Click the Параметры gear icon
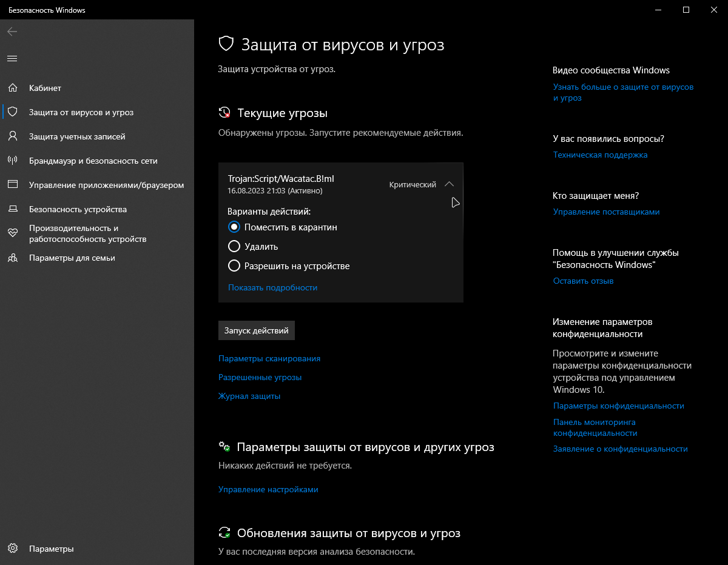Image resolution: width=728 pixels, height=565 pixels. (x=12, y=549)
